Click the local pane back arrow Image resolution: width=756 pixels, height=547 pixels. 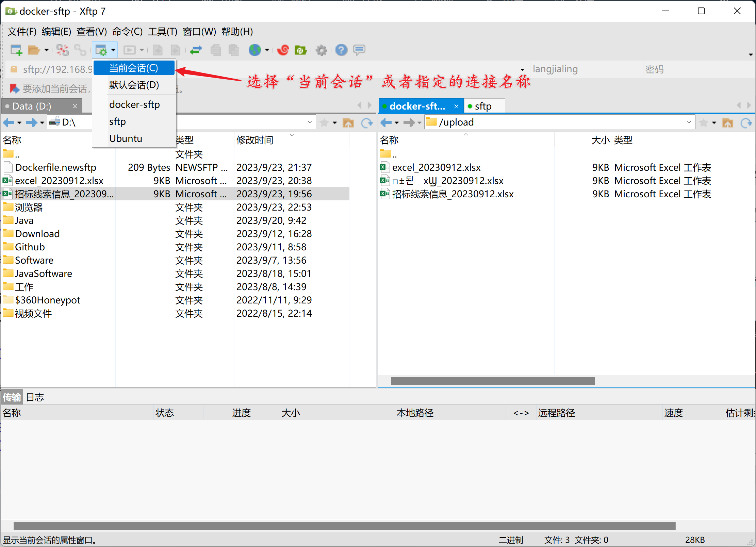[x=9, y=122]
